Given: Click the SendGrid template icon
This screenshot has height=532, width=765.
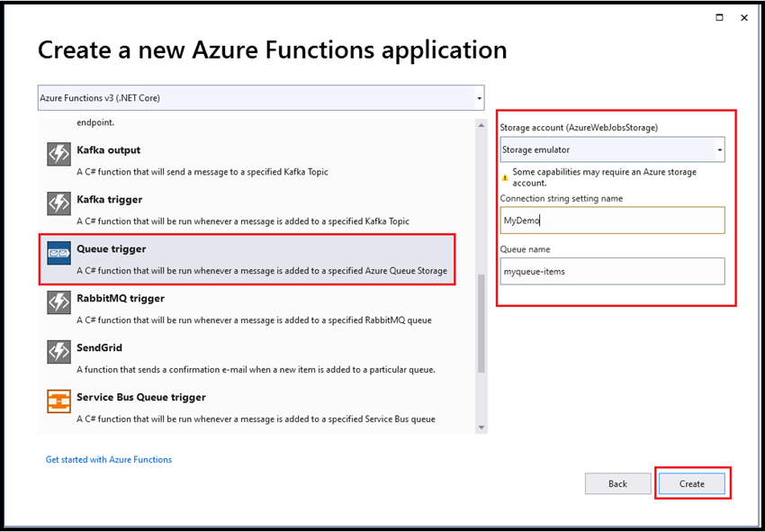Looking at the screenshot, I should [x=58, y=353].
